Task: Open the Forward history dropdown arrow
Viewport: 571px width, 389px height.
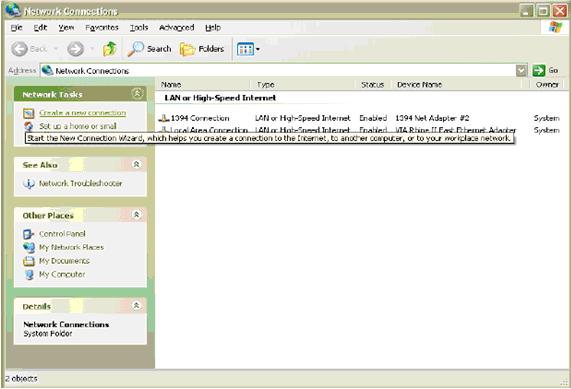Action: click(x=92, y=49)
